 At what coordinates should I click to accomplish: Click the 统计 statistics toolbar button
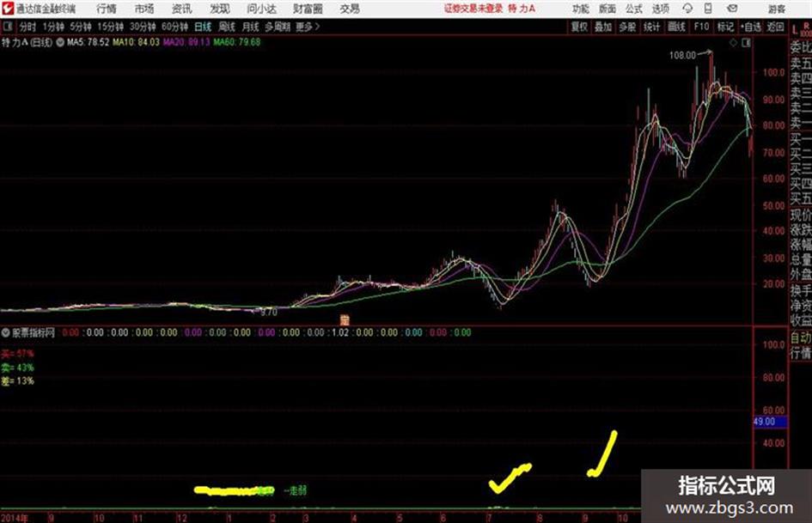(x=652, y=27)
